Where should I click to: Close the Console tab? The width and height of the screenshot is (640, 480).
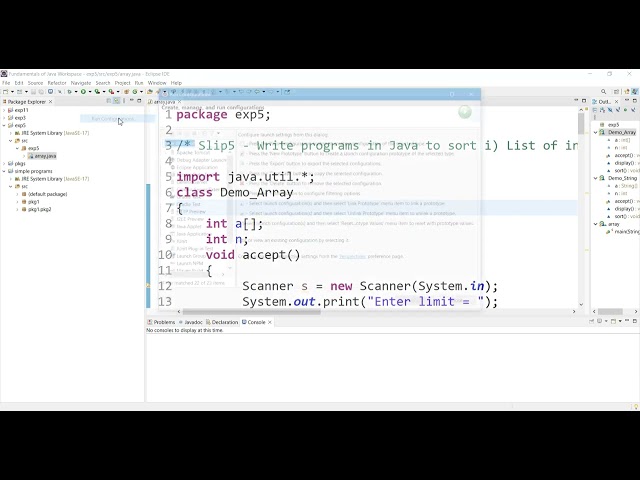(270, 322)
